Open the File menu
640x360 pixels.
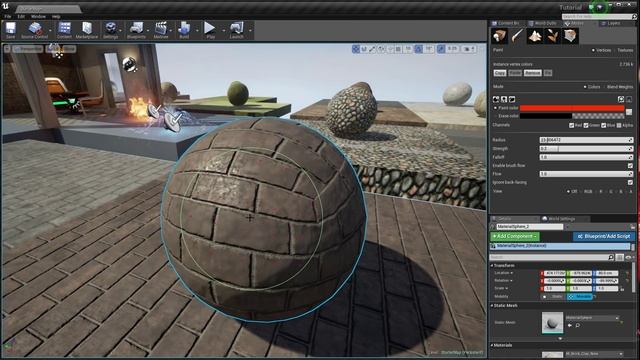8,16
